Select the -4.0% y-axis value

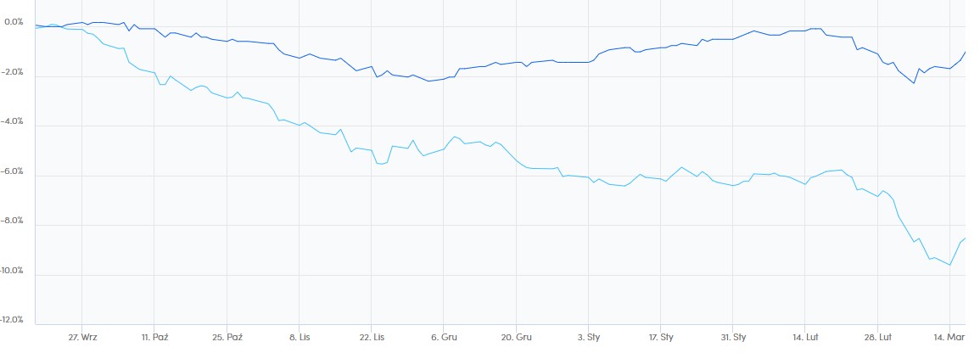click(x=14, y=122)
